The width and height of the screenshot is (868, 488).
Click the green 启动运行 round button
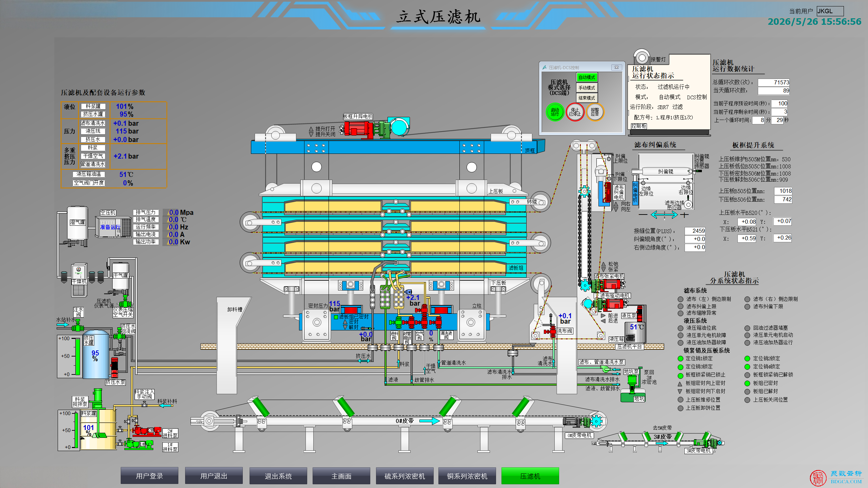coord(555,112)
